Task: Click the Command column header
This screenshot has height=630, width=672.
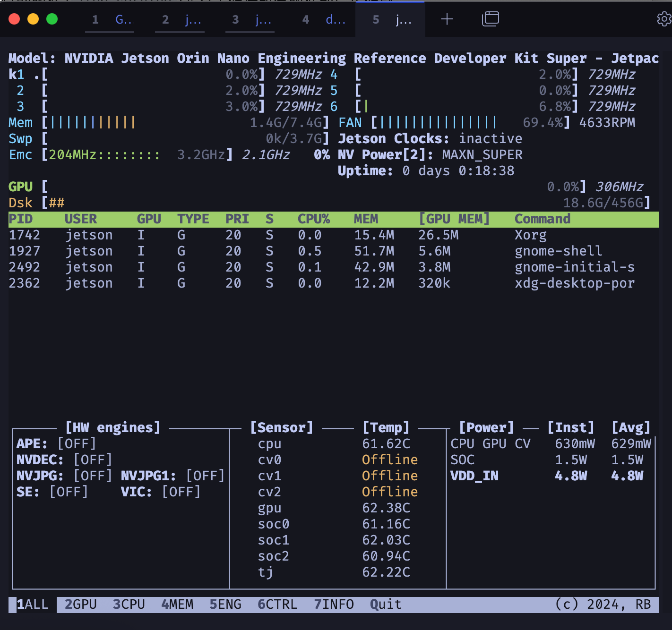Action: [x=543, y=219]
